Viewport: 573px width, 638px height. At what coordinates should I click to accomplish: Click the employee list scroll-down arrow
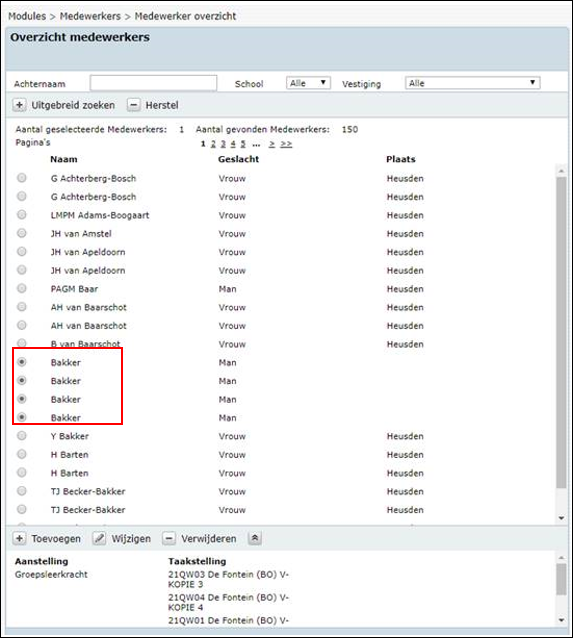[562, 518]
